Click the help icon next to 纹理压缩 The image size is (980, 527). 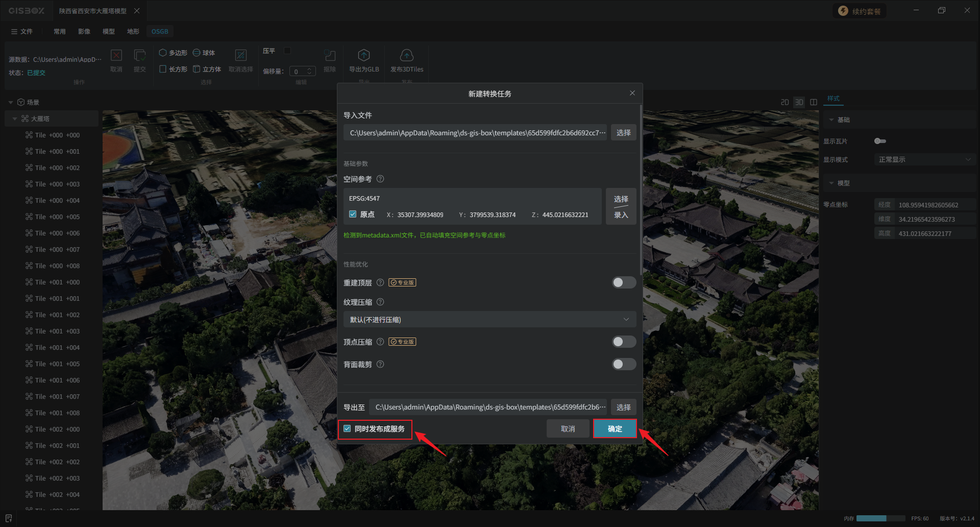click(380, 302)
